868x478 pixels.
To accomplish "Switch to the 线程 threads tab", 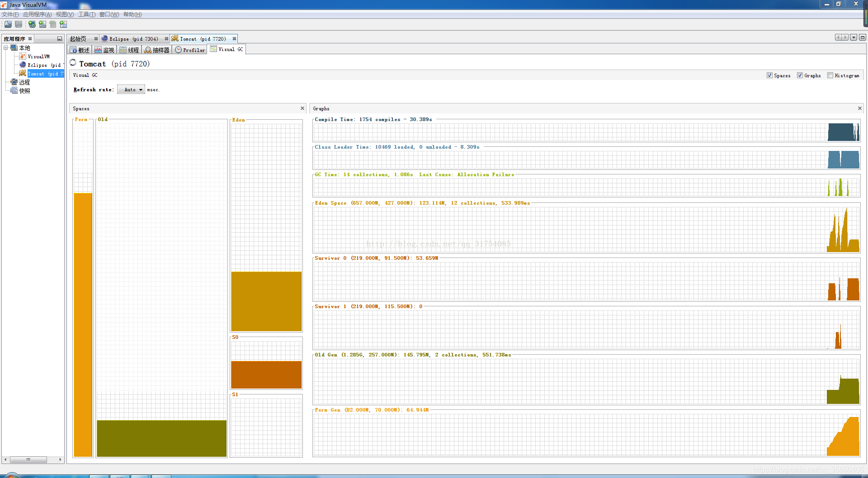I will click(129, 50).
